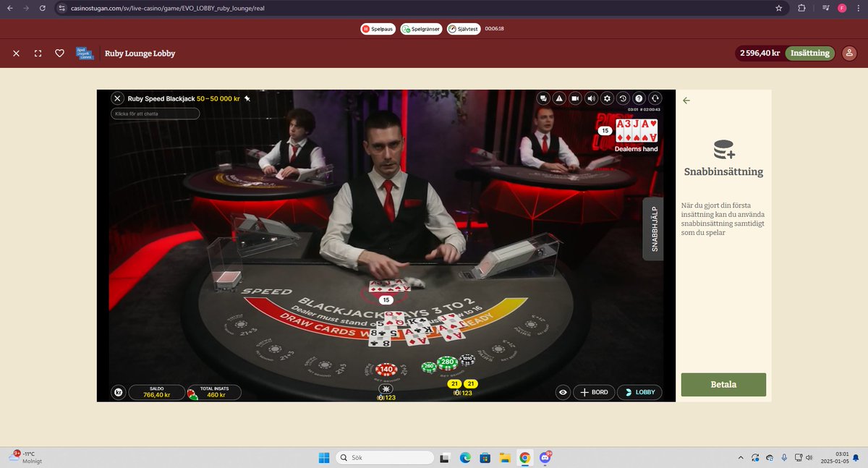868x468 pixels.
Task: Click the site info icon in address bar
Action: [x=63, y=8]
